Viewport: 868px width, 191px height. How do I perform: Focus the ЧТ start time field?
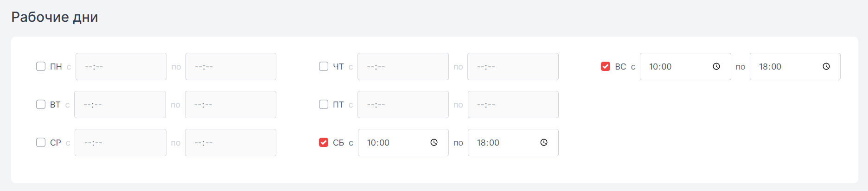(x=403, y=66)
